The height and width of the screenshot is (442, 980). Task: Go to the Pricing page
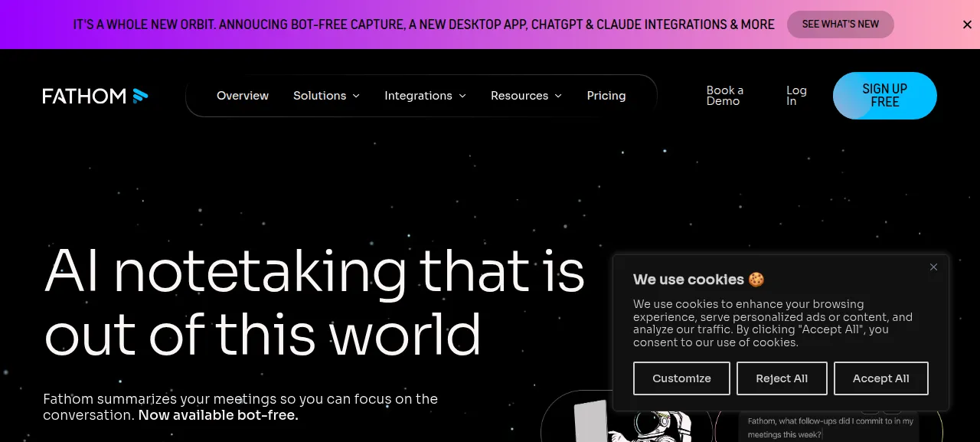pos(606,96)
